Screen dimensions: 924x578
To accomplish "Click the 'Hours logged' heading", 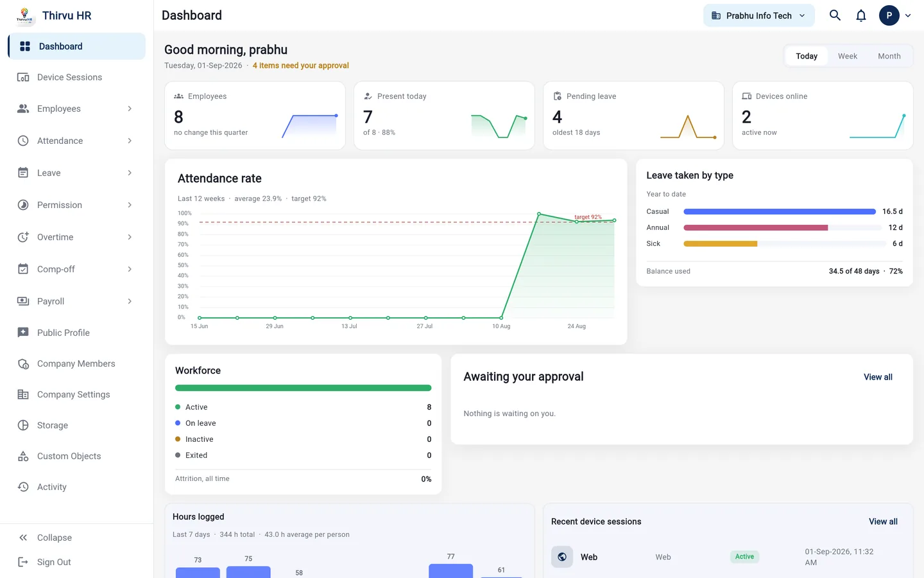I will point(198,516).
